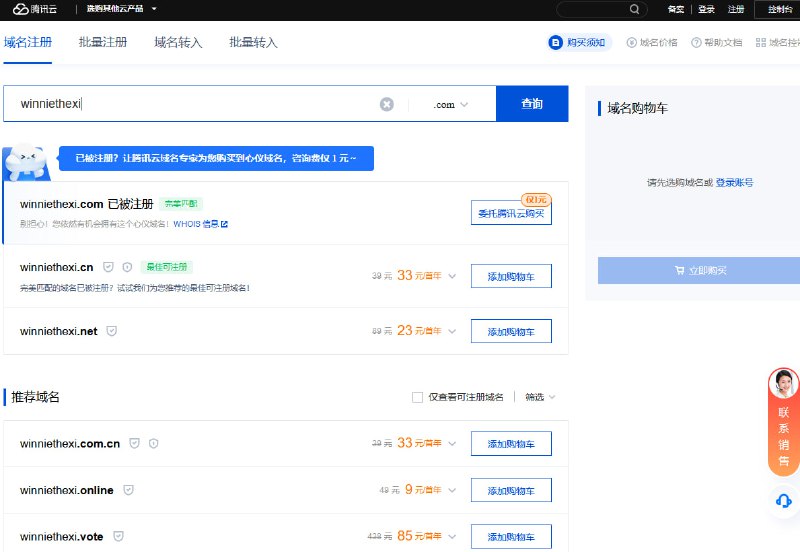Expand price options for winniethexi.net
Viewport: 800px width, 552px height.
(452, 331)
